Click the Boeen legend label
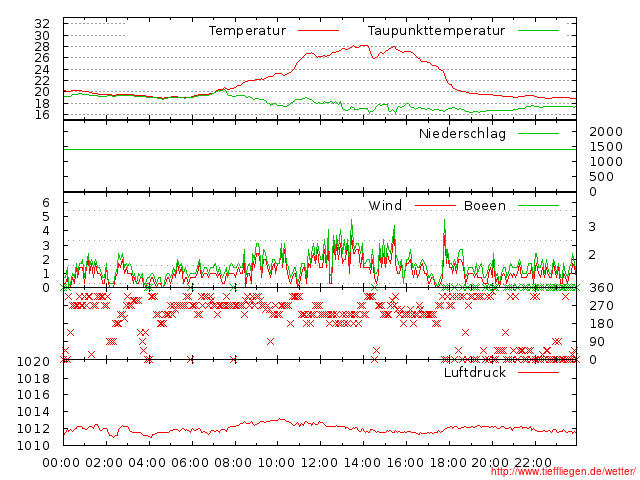Viewport: 640px width, 480px height. (x=484, y=206)
